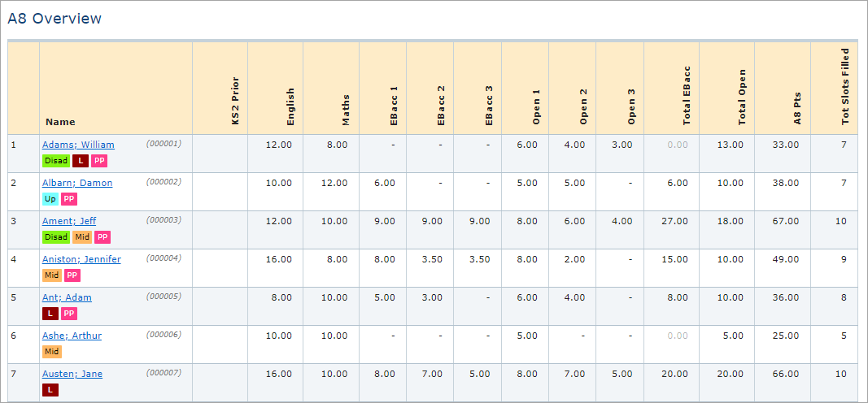
Task: Click the Mid badge under Jeff Ament
Action: coord(82,237)
